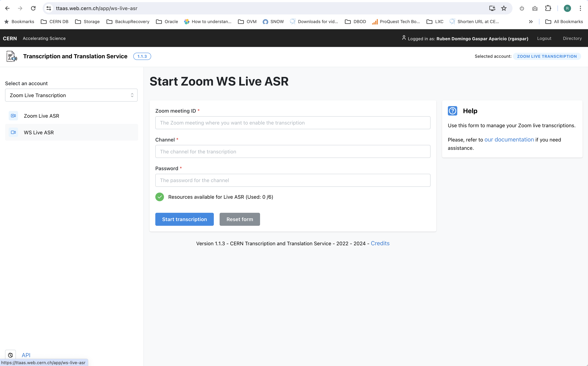Open the API link in the sidebar
Screen dimensions: 588x366
pyautogui.click(x=26, y=355)
